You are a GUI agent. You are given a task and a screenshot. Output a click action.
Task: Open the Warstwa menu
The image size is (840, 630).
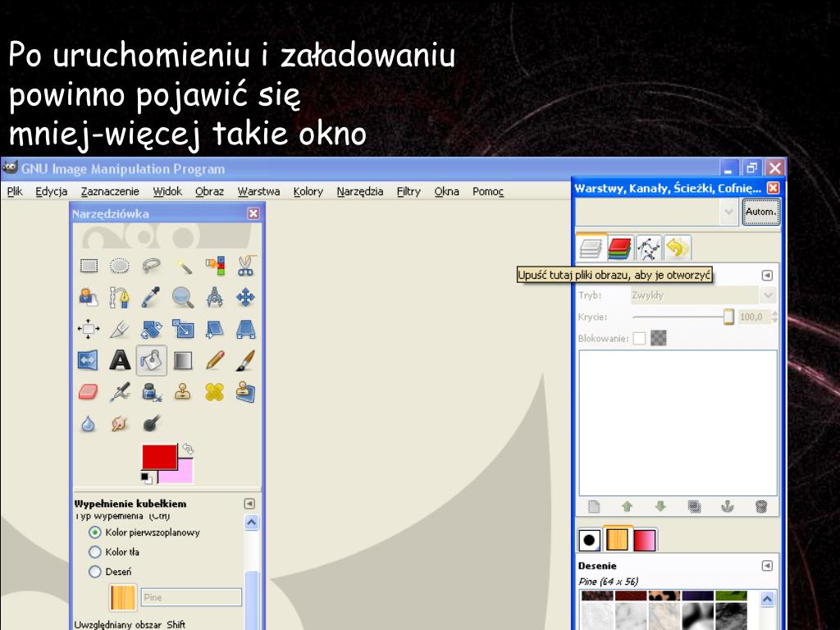click(x=258, y=191)
